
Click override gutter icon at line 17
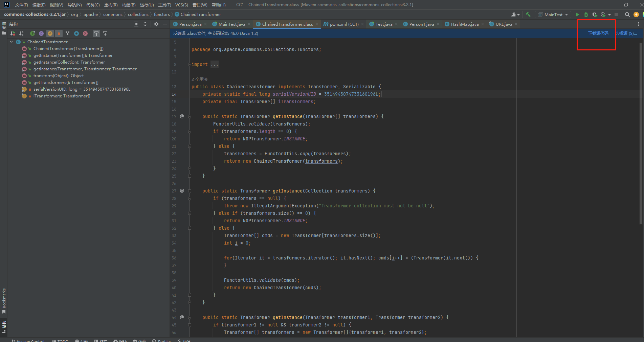pyautogui.click(x=182, y=116)
